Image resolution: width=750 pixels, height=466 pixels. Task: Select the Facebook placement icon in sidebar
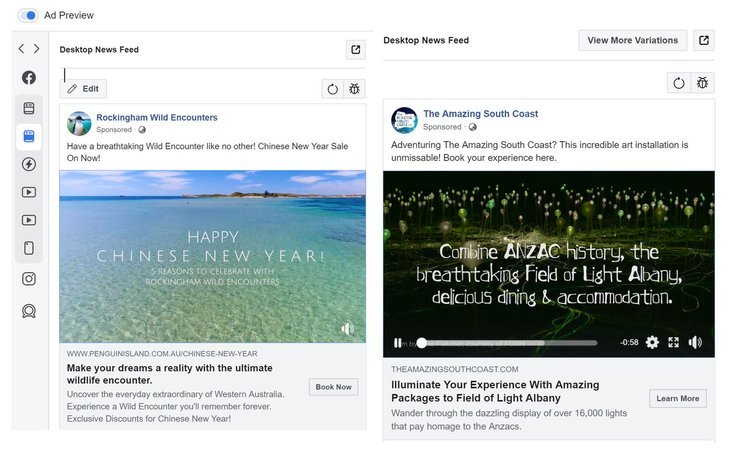point(29,78)
